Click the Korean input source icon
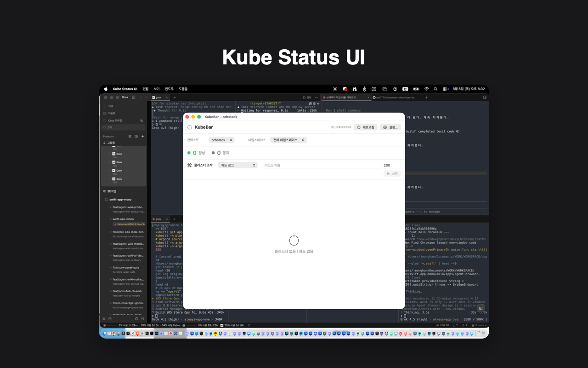 (x=405, y=89)
